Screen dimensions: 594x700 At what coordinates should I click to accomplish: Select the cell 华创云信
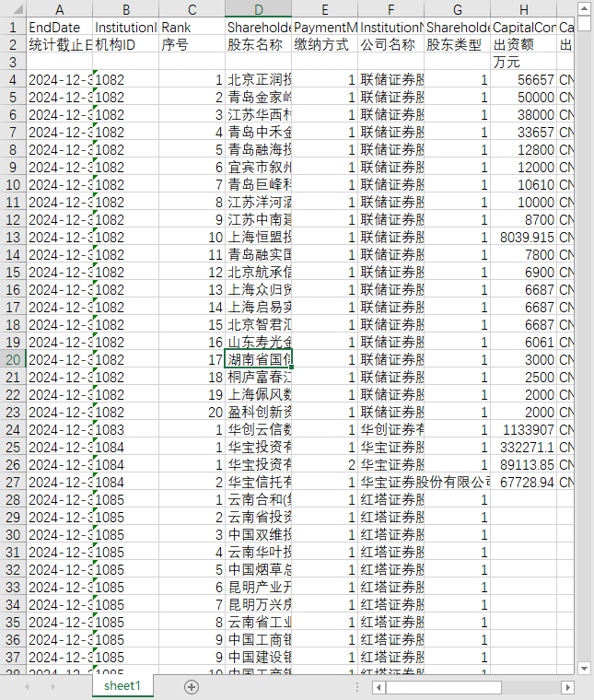click(x=259, y=429)
